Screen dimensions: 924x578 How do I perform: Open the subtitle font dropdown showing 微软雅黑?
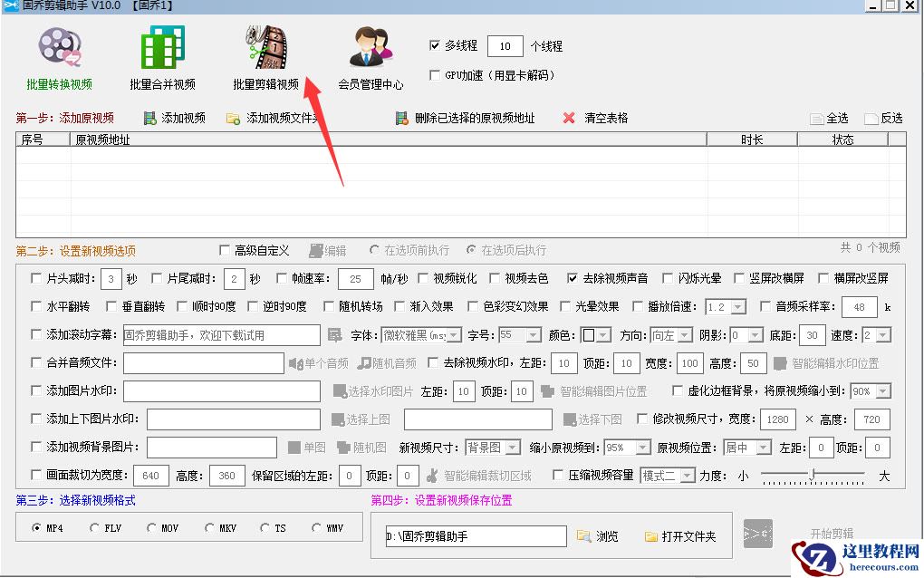450,334
